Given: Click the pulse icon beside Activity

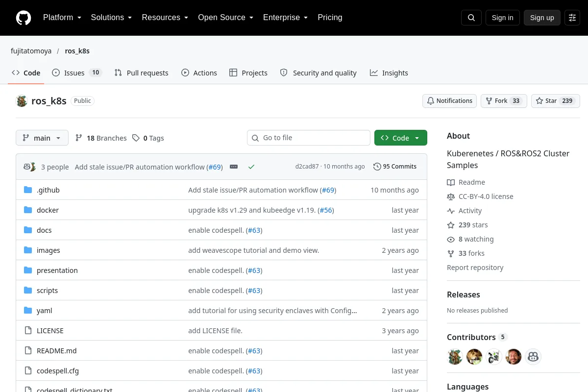Looking at the screenshot, I should coord(451,211).
